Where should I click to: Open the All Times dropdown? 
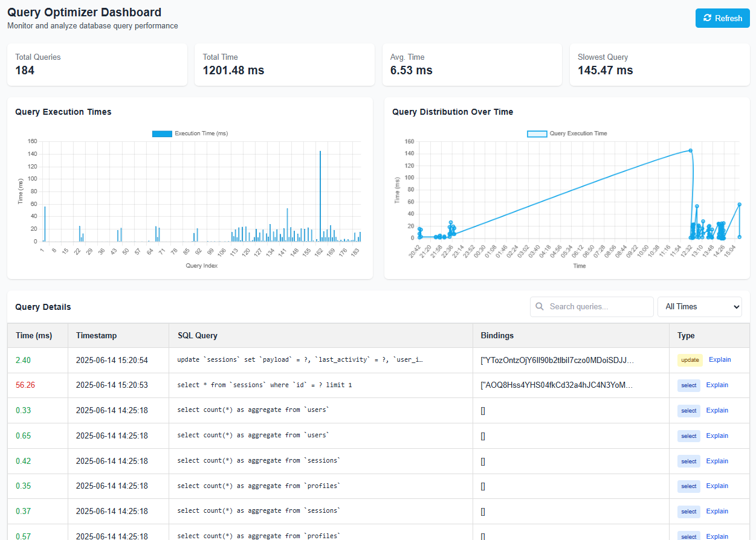point(699,307)
